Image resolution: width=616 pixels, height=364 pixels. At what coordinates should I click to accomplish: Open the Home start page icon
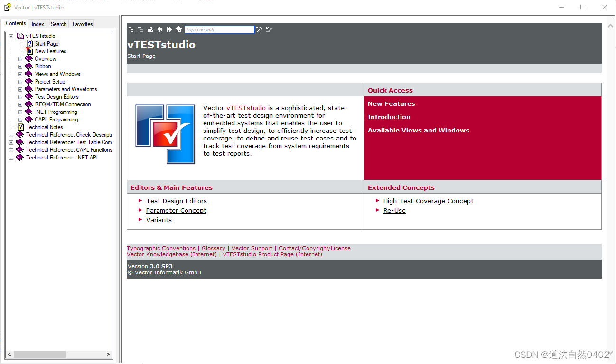pos(179,29)
